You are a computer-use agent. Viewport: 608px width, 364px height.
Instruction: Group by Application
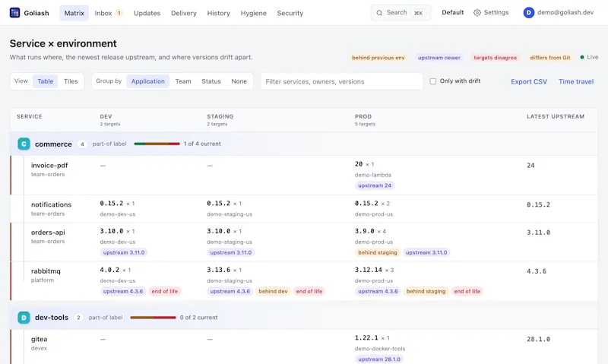tap(147, 81)
